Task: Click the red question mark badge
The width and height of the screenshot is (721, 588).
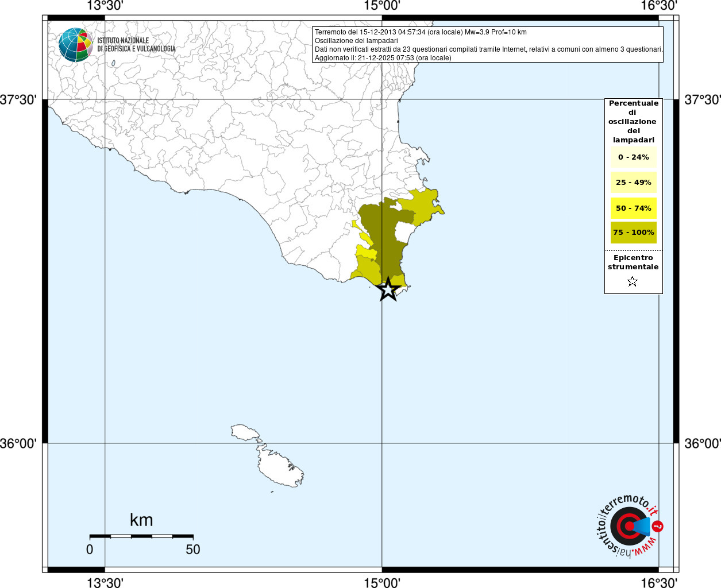Action: coord(658,526)
